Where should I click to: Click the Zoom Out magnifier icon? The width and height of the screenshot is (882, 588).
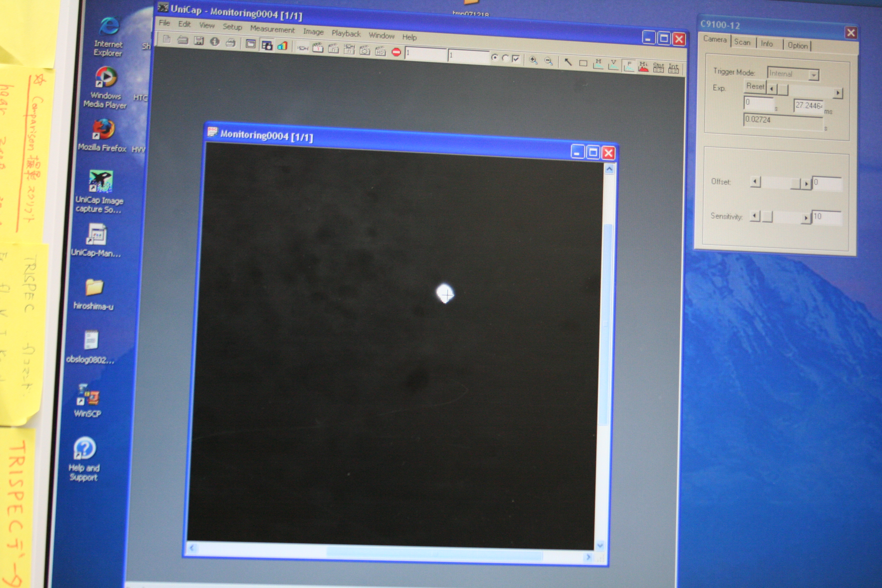click(548, 61)
